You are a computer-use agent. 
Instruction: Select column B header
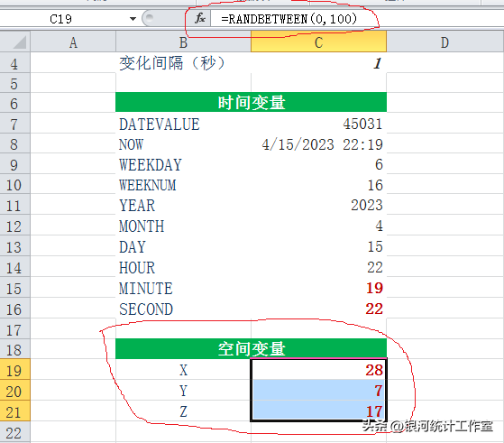[x=183, y=42]
